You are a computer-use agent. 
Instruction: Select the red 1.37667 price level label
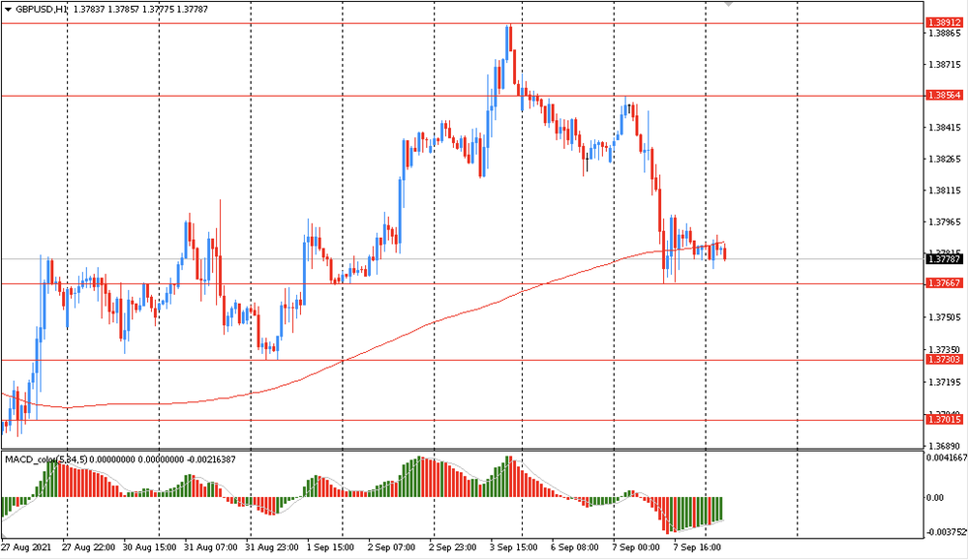click(x=945, y=283)
